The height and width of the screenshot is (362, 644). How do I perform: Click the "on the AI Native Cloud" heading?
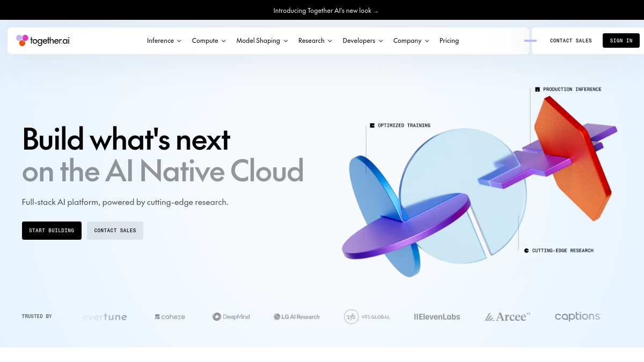click(x=163, y=171)
